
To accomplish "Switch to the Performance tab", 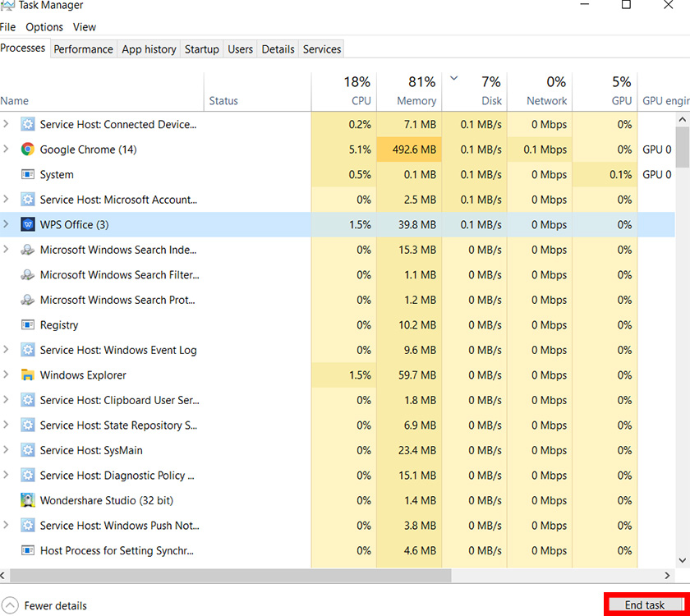I will point(83,49).
